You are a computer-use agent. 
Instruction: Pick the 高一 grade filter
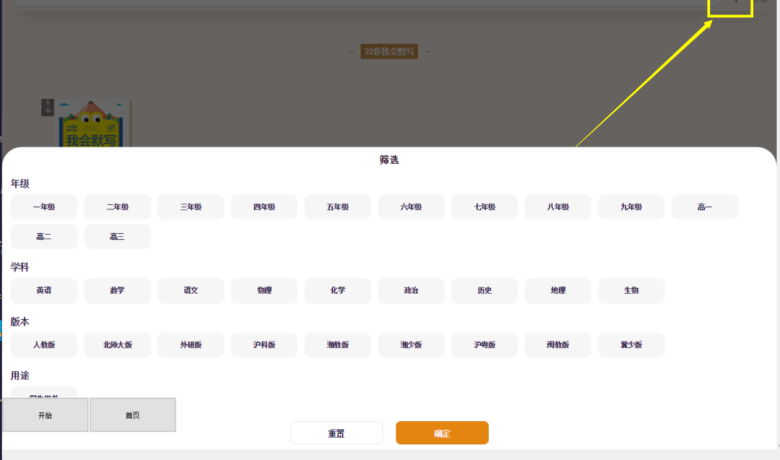(x=705, y=207)
